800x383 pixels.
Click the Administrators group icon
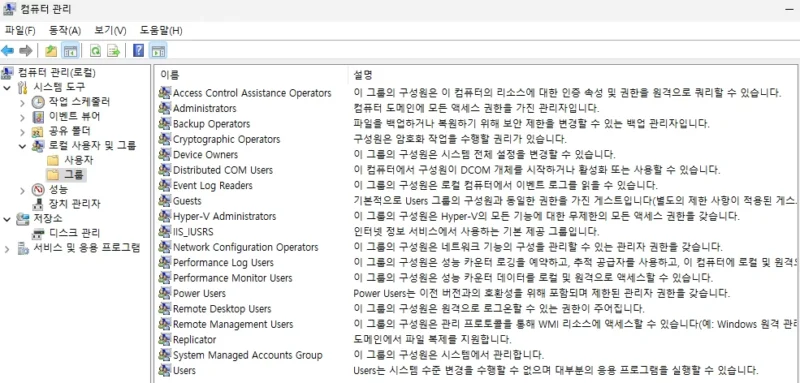click(x=164, y=108)
